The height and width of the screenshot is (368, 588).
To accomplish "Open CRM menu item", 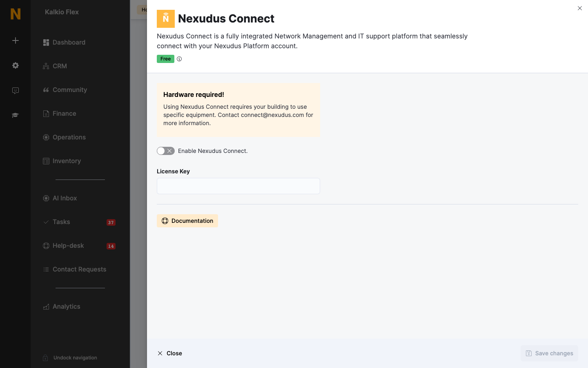I will click(x=55, y=66).
